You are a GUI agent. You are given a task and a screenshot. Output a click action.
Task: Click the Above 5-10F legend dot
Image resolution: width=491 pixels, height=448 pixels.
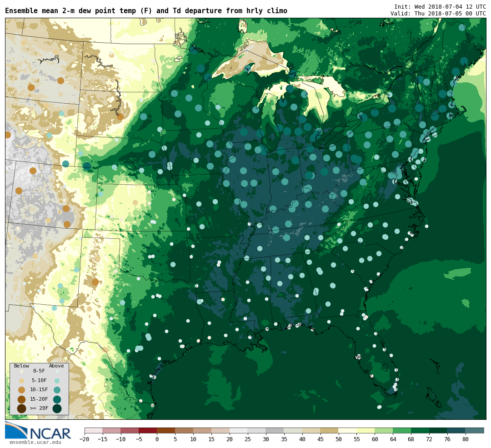(57, 381)
